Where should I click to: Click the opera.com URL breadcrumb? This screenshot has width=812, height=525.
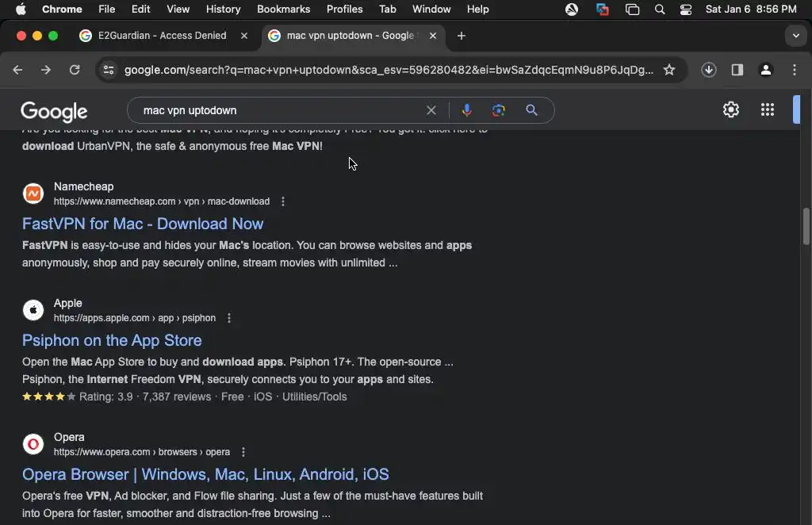point(142,452)
